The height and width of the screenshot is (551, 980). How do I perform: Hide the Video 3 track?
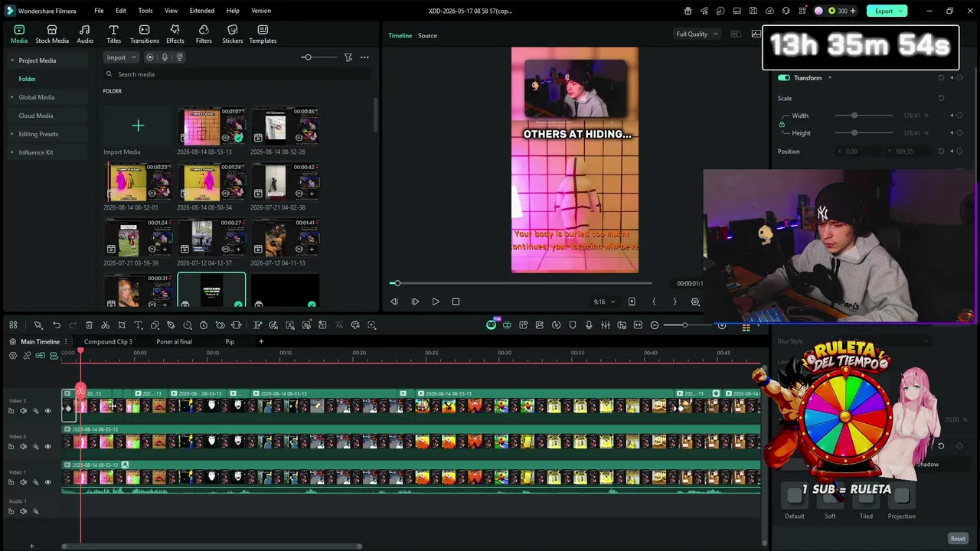click(47, 411)
